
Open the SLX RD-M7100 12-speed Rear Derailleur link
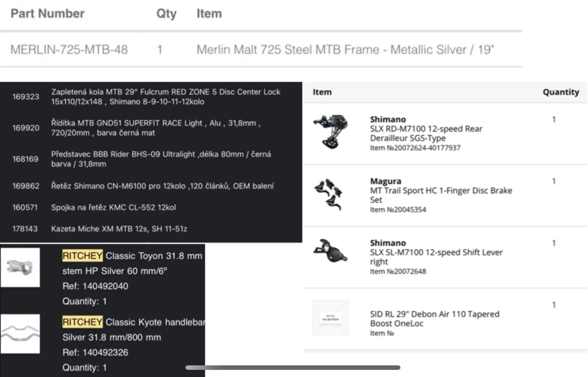pyautogui.click(x=426, y=133)
